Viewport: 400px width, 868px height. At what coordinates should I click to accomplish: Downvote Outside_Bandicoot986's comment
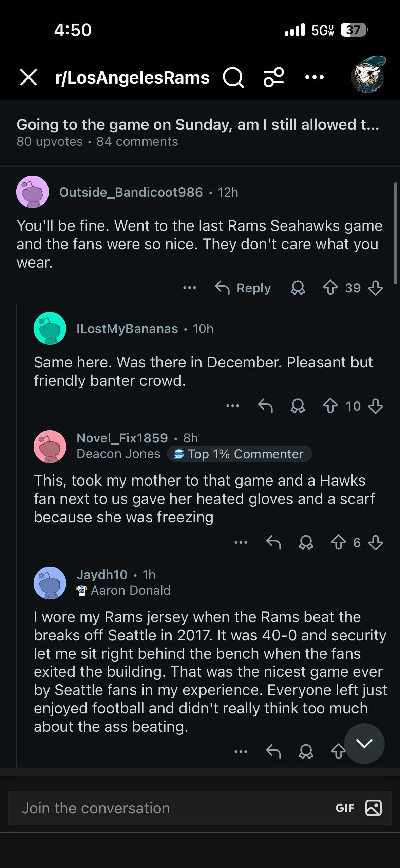pyautogui.click(x=375, y=288)
